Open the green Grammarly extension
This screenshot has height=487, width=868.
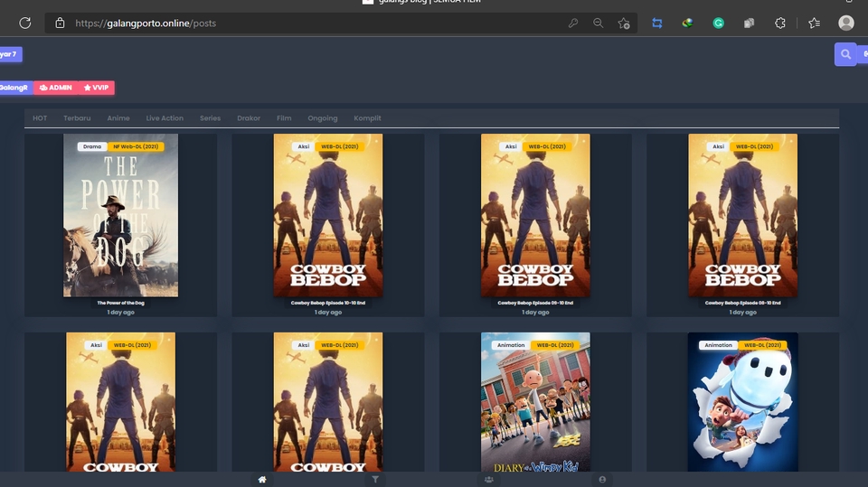pyautogui.click(x=719, y=23)
